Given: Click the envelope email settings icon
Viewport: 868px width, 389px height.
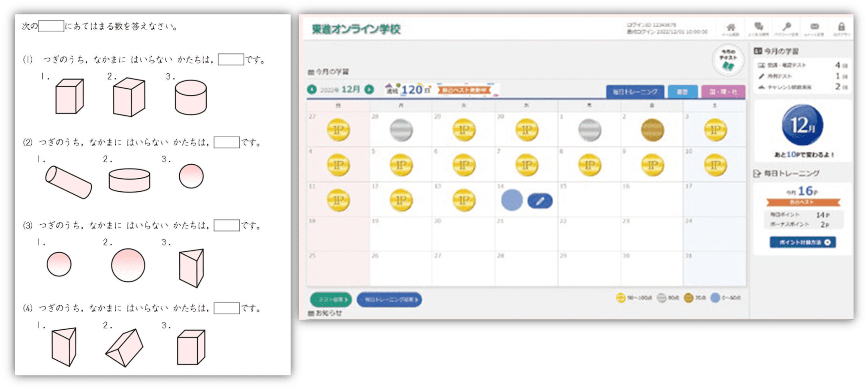Looking at the screenshot, I should click(x=814, y=28).
